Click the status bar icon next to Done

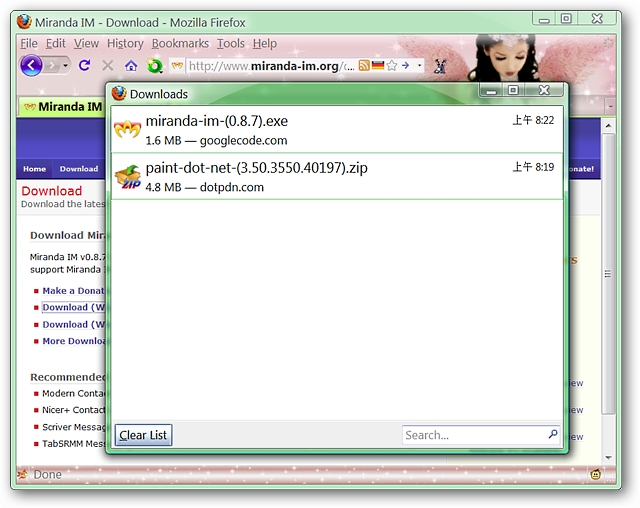click(x=23, y=474)
